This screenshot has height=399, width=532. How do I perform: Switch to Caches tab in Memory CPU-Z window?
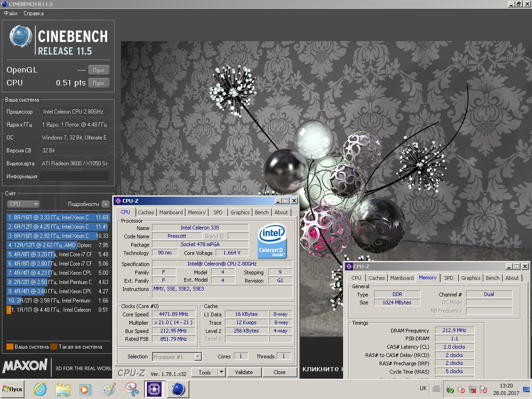(x=377, y=278)
